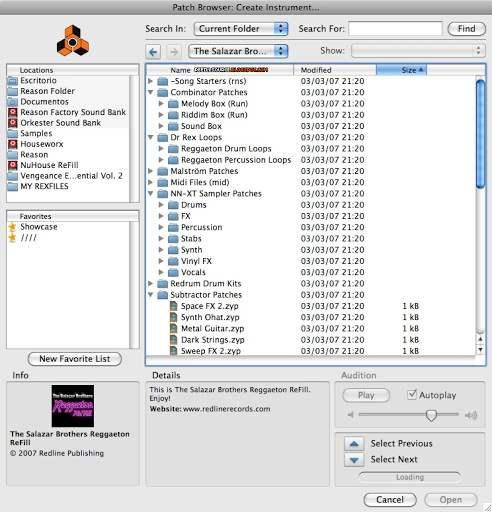The width and height of the screenshot is (492, 512).
Task: Click the audition volume slider handle
Action: coord(431,415)
